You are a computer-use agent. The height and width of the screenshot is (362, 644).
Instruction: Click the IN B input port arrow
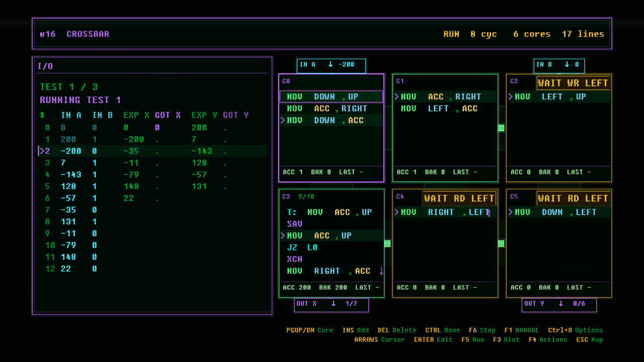coord(567,64)
